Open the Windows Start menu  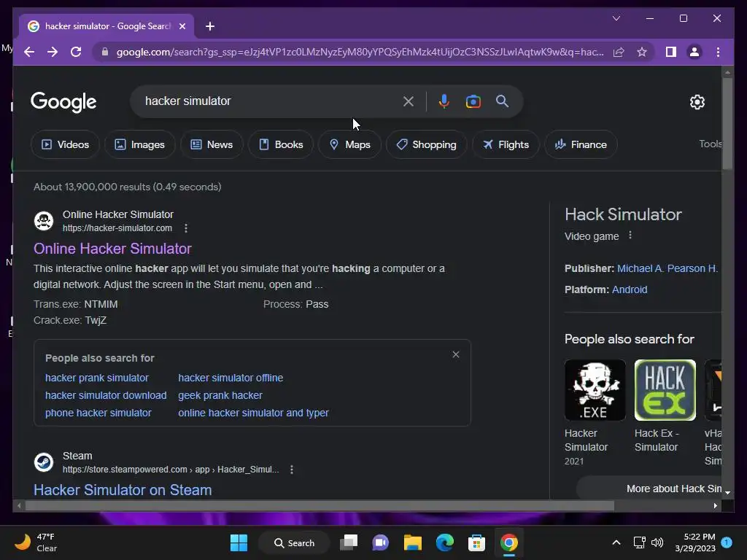239,542
